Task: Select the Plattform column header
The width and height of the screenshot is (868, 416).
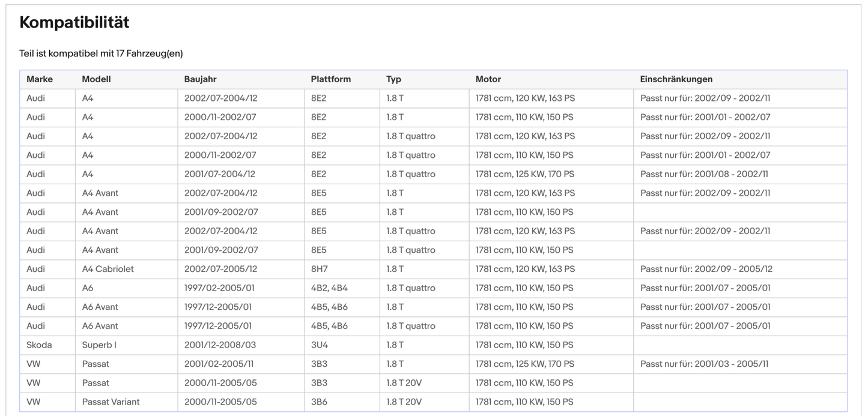Action: point(330,79)
